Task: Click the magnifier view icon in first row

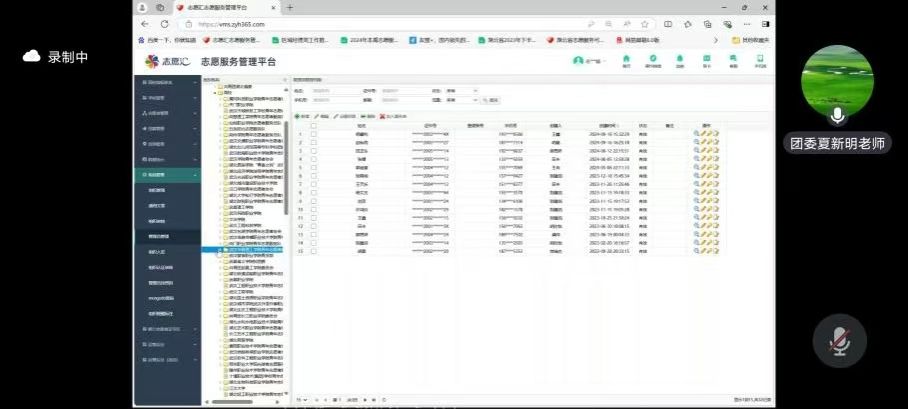Action: (x=696, y=134)
